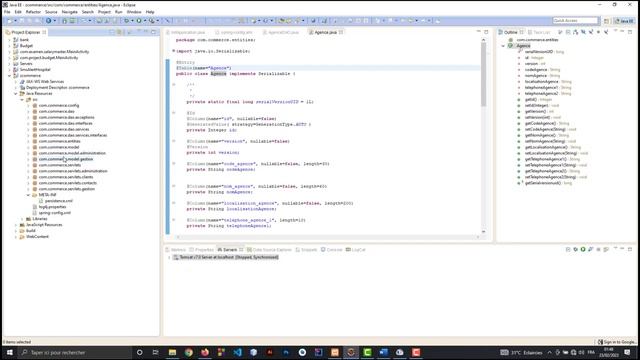This screenshot has height=360, width=640.
Task: Click Sign in to Google link
Action: (x=617, y=342)
